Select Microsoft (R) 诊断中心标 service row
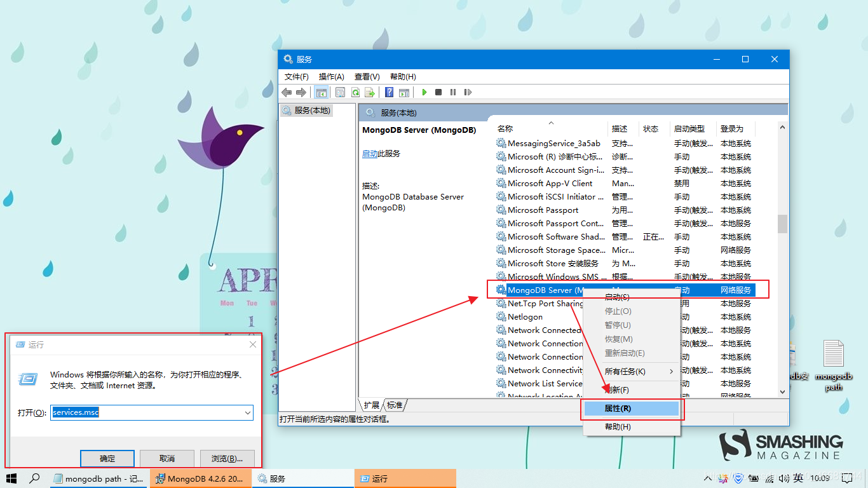The height and width of the screenshot is (488, 868). tap(624, 157)
